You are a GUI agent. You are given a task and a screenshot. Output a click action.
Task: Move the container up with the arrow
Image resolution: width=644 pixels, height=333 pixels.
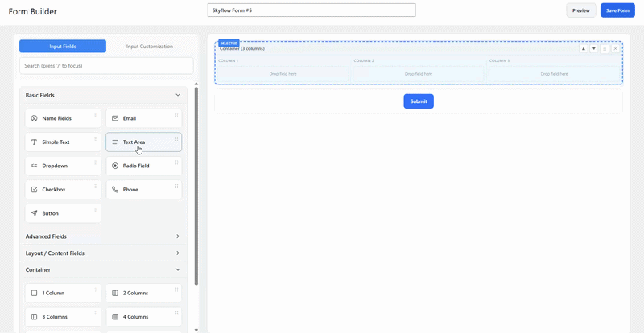(x=583, y=49)
